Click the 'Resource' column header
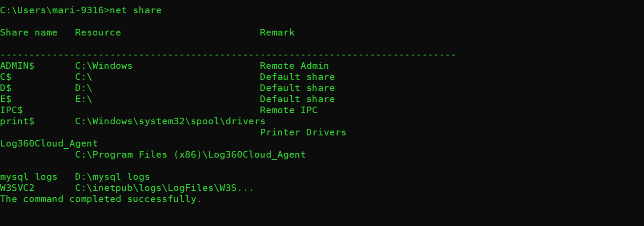This screenshot has width=644, height=226. pyautogui.click(x=98, y=32)
